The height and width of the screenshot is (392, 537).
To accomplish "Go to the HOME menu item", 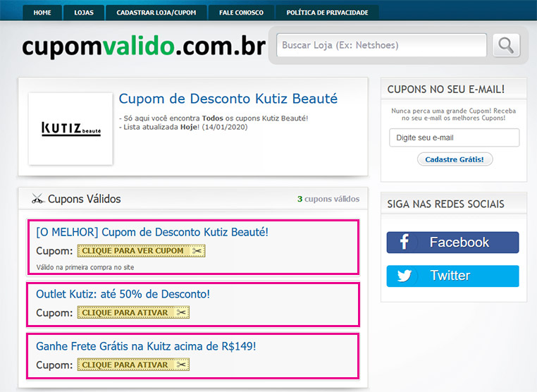I will [x=42, y=13].
